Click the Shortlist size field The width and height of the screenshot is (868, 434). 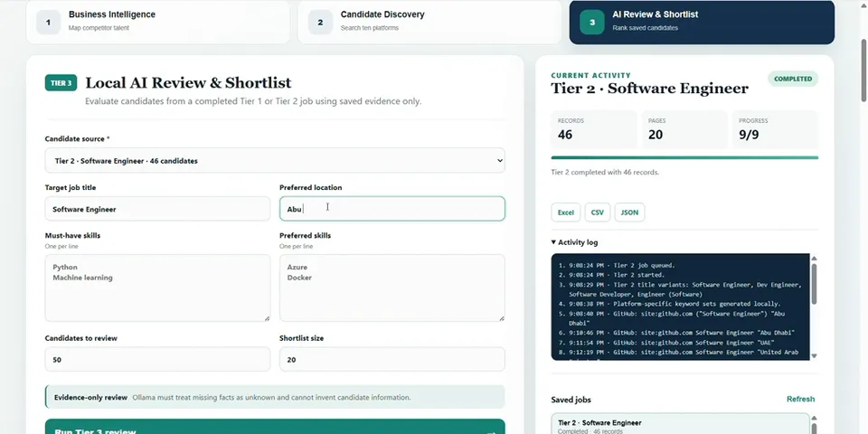[x=392, y=359]
